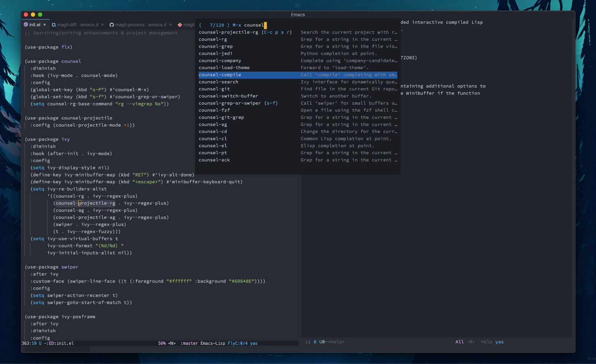Switch to the init.el tab
The image size is (596, 364).
pyautogui.click(x=34, y=25)
